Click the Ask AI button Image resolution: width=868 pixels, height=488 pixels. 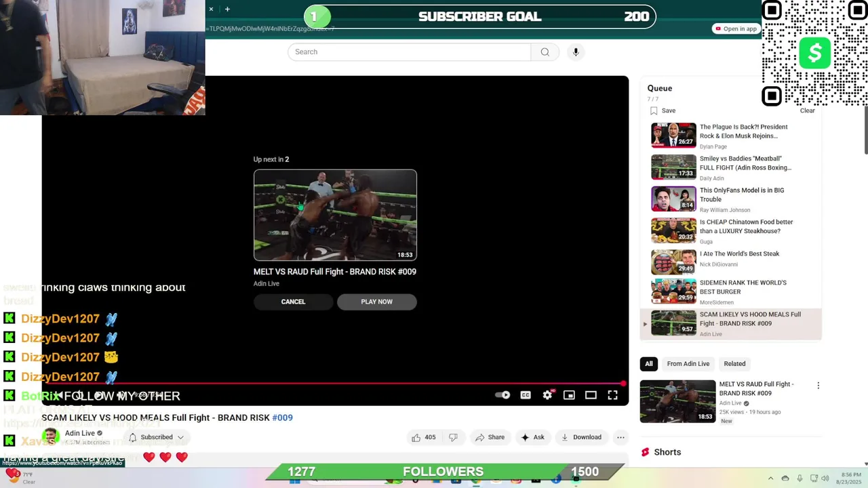532,437
